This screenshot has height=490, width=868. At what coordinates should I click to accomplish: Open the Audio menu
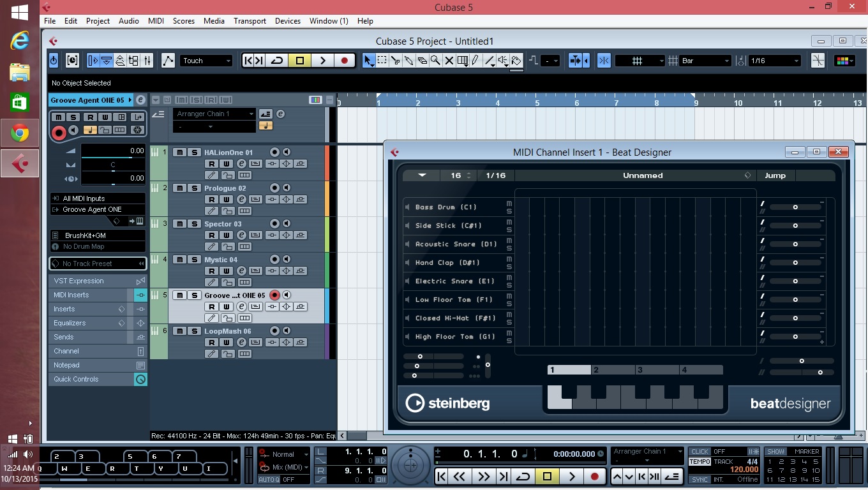(129, 21)
